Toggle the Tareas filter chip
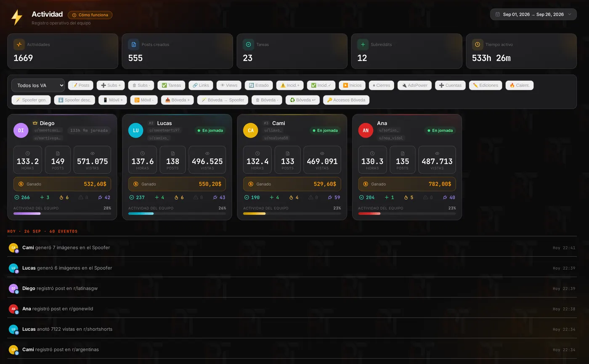This screenshot has height=364, width=589. [x=171, y=85]
